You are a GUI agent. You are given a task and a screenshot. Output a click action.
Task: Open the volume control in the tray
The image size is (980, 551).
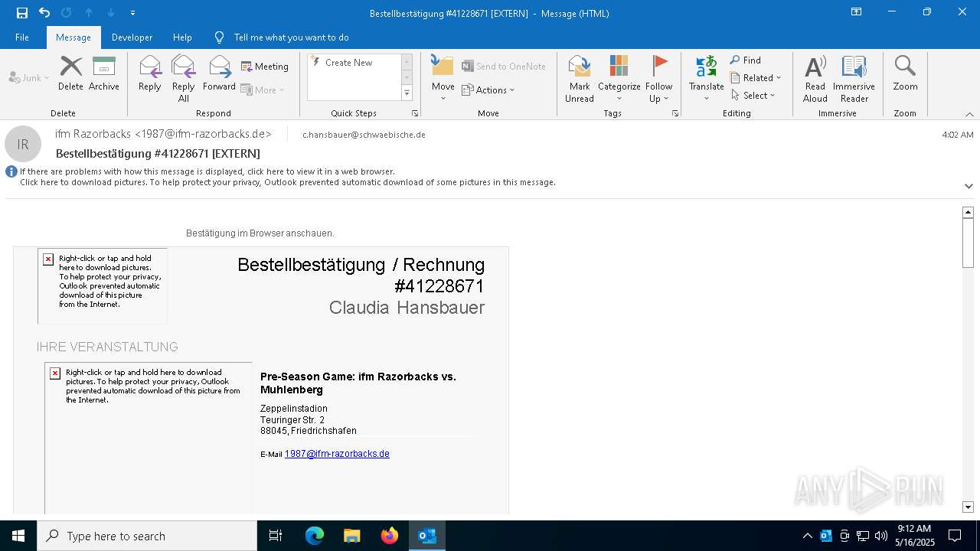click(x=881, y=536)
